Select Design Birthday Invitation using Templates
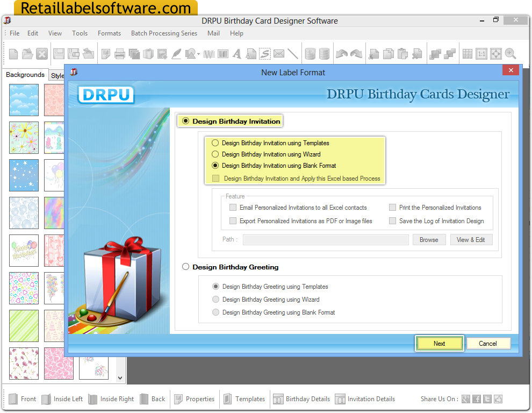The image size is (532, 413). coord(215,143)
